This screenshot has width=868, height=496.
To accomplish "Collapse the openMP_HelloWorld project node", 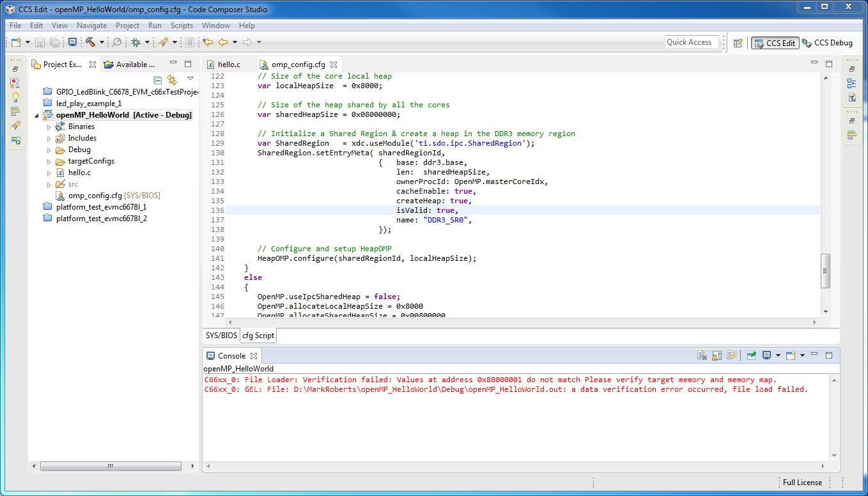I will coord(36,115).
